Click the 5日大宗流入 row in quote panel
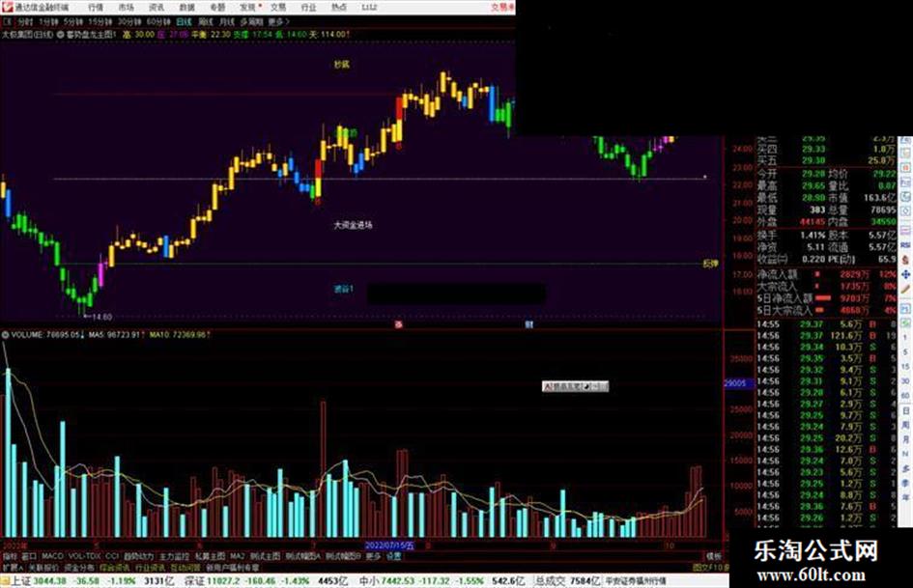913x588 pixels. [x=827, y=310]
